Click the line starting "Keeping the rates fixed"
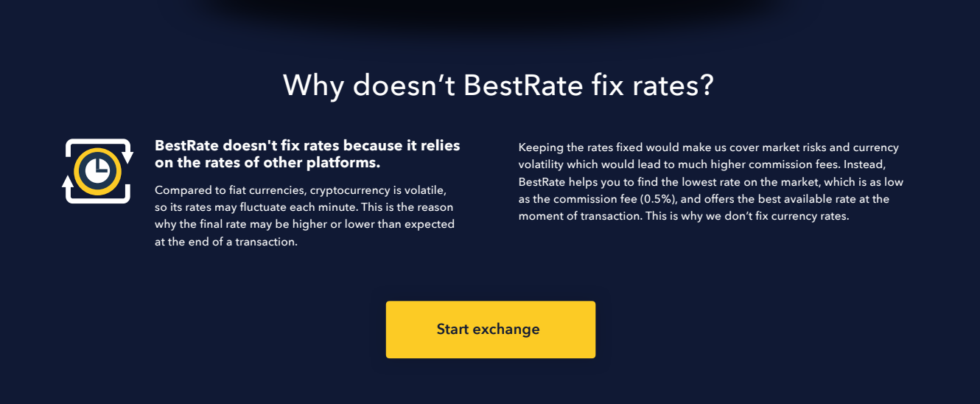Image resolution: width=980 pixels, height=404 pixels. click(709, 147)
